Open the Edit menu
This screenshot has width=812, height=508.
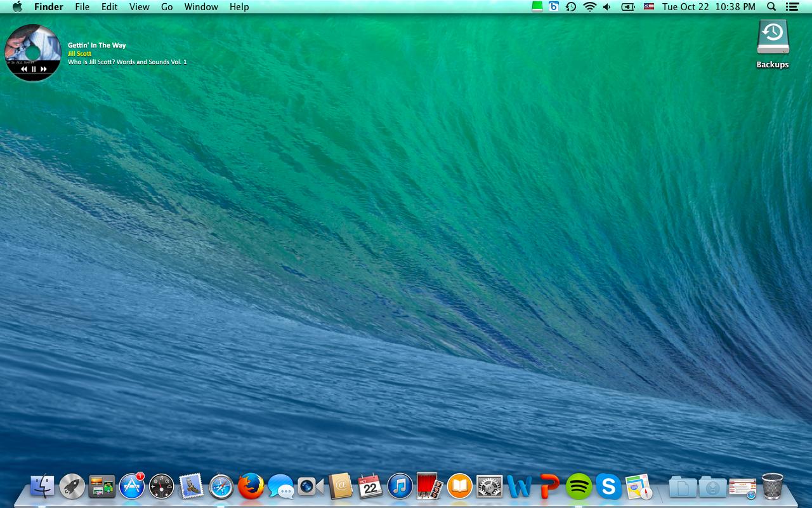click(109, 7)
